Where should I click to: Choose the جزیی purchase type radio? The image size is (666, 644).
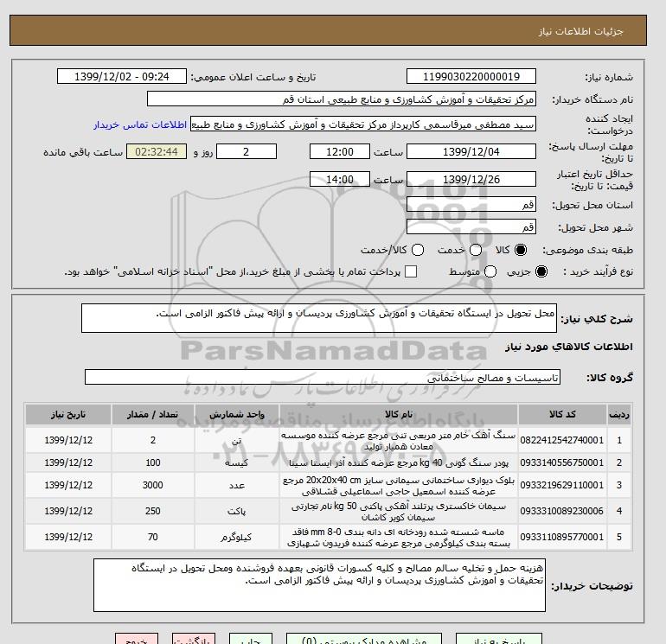click(x=541, y=271)
